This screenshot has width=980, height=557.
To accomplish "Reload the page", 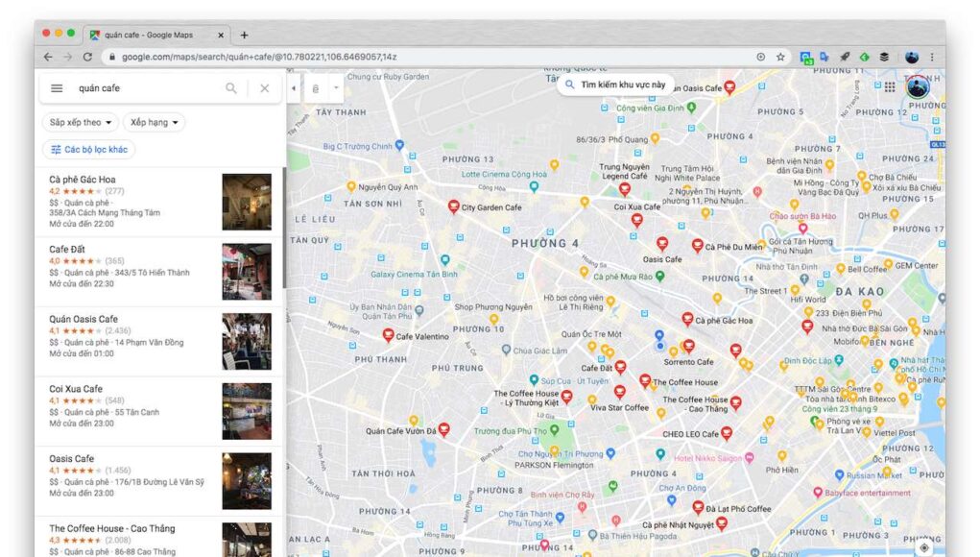I will [87, 57].
